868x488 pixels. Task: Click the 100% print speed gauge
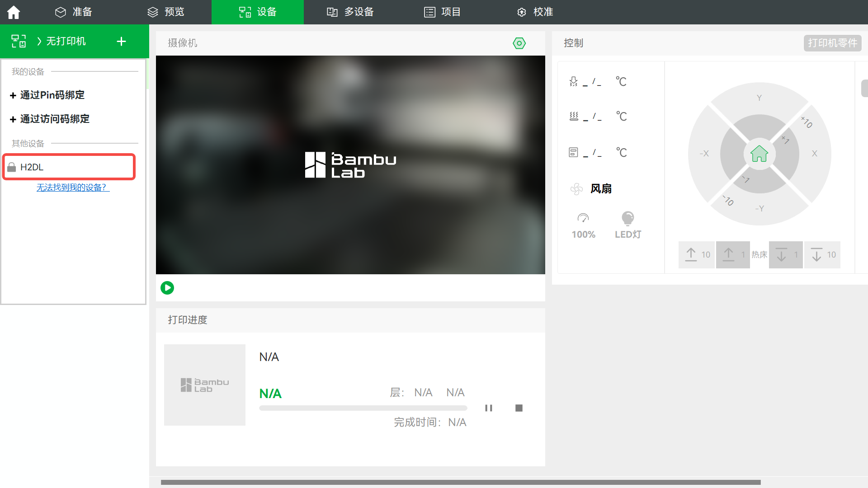click(x=583, y=225)
